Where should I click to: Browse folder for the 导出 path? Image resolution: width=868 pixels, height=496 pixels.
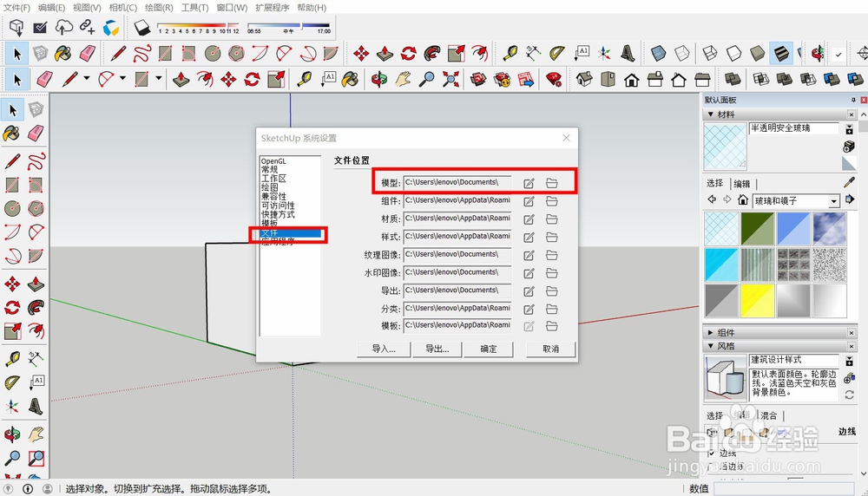pos(551,290)
